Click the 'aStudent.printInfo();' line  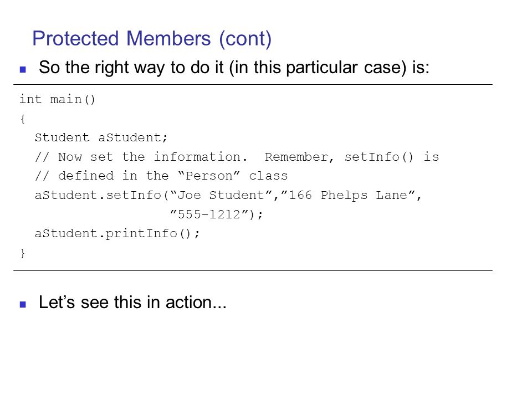coord(117,233)
